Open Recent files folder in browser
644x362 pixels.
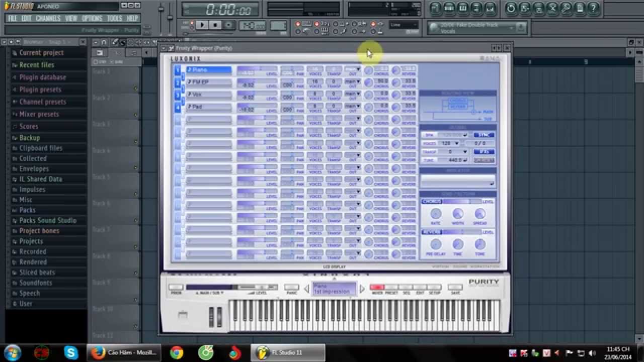coord(37,65)
